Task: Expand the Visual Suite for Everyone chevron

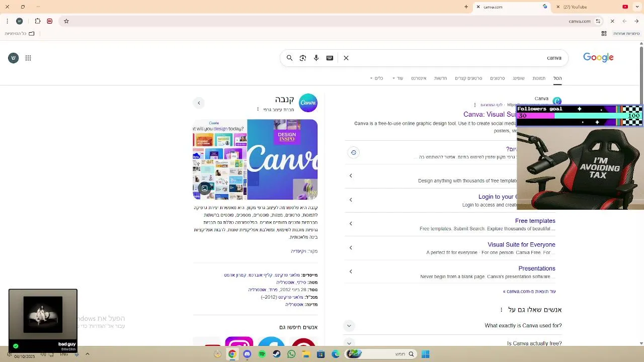Action: click(351, 247)
